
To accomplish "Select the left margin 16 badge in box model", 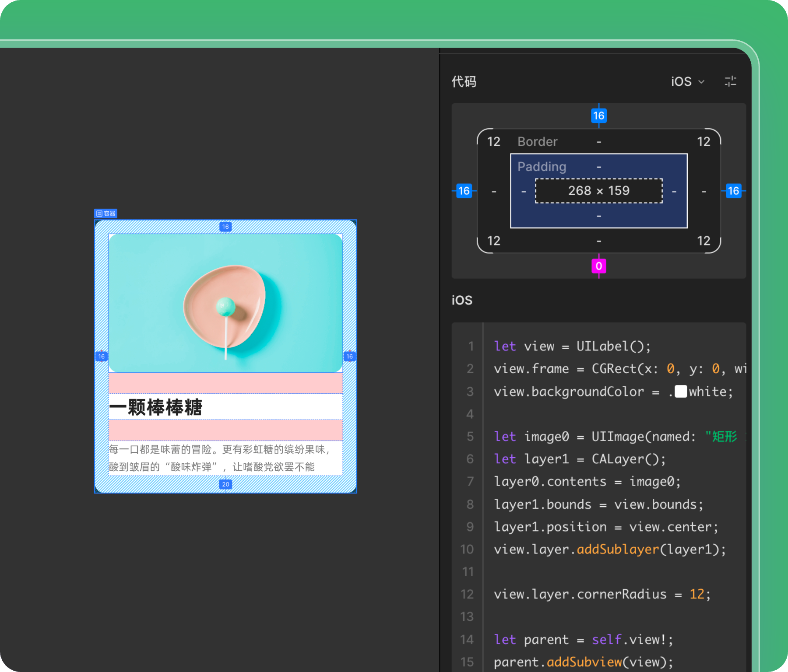I will [x=464, y=191].
